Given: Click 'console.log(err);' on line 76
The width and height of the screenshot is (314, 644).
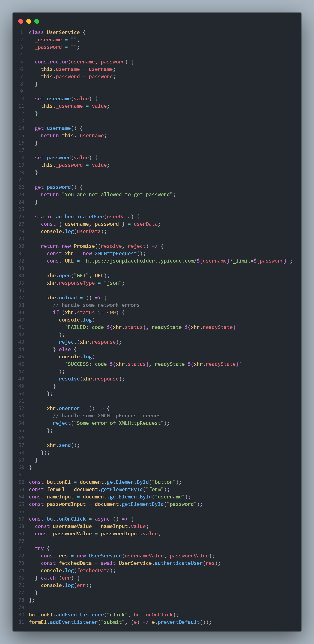Looking at the screenshot, I should (66, 585).
